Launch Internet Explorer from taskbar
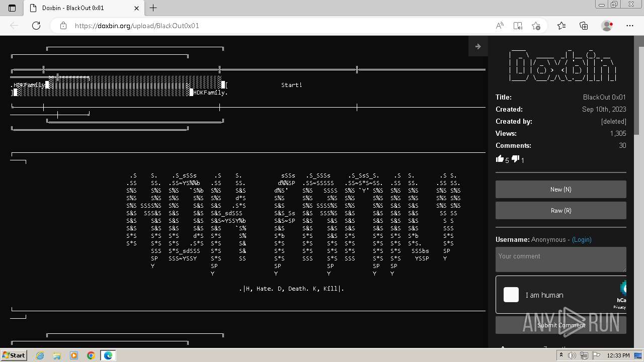The height and width of the screenshot is (362, 644). pyautogui.click(x=40, y=355)
